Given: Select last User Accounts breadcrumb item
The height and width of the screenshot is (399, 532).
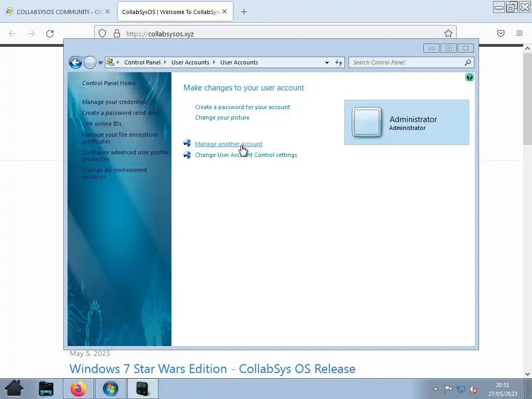Looking at the screenshot, I should (x=239, y=62).
